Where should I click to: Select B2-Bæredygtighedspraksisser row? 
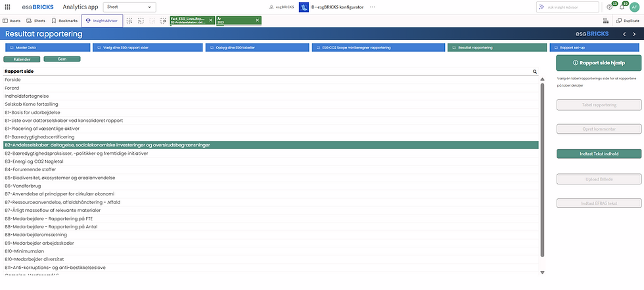tap(271, 153)
